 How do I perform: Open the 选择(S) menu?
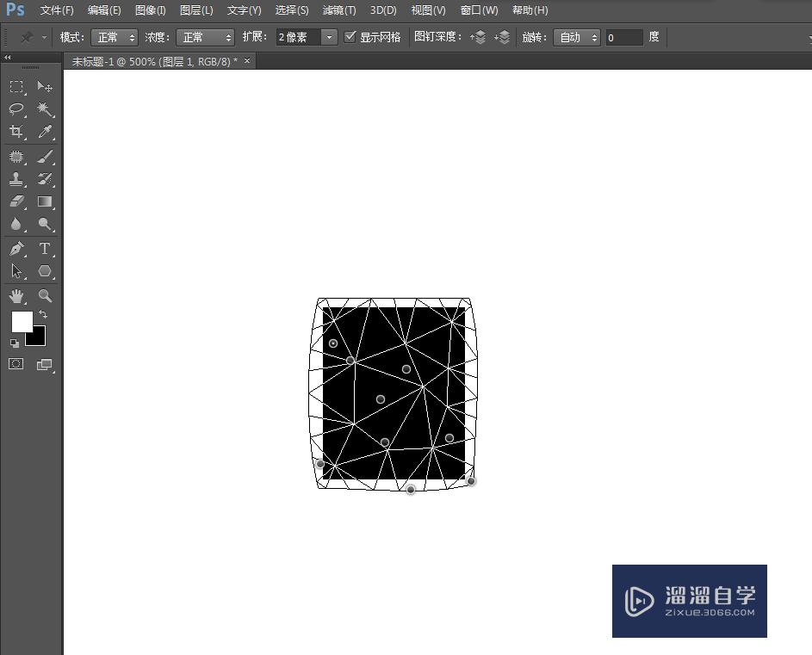(292, 10)
